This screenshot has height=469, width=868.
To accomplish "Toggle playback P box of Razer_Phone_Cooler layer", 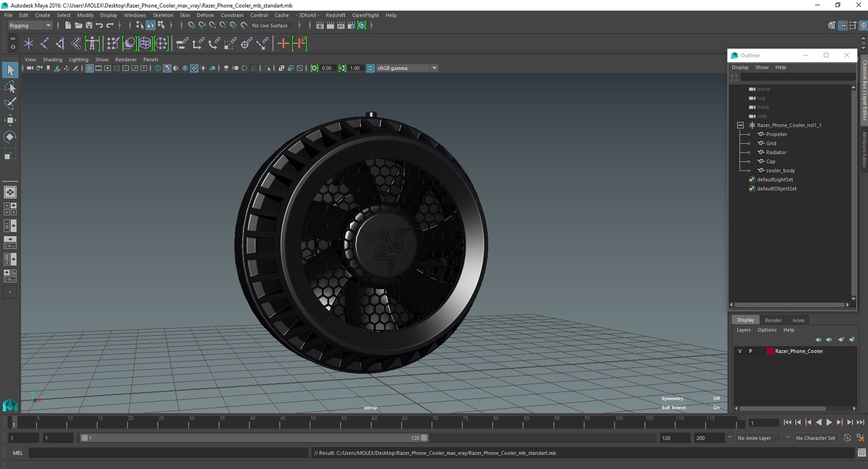I will coord(750,351).
